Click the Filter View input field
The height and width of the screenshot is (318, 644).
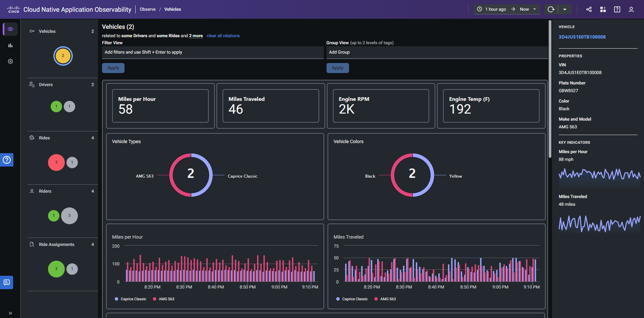(213, 52)
